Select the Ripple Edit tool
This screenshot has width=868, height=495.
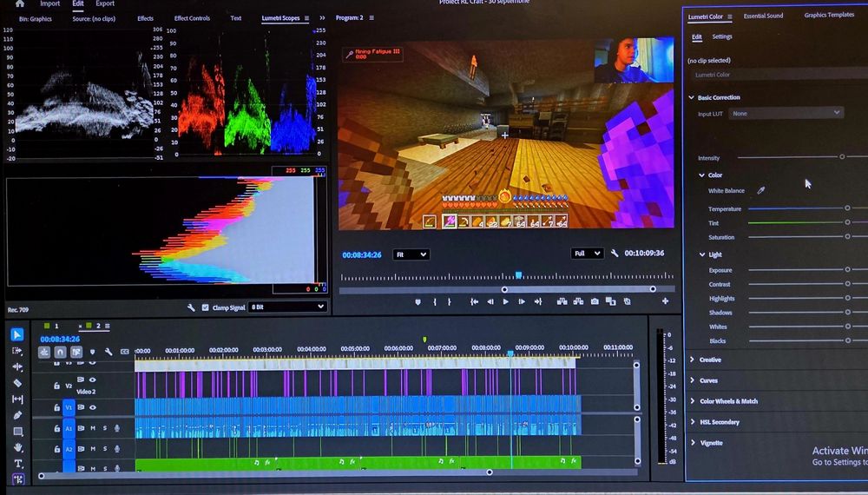click(17, 366)
